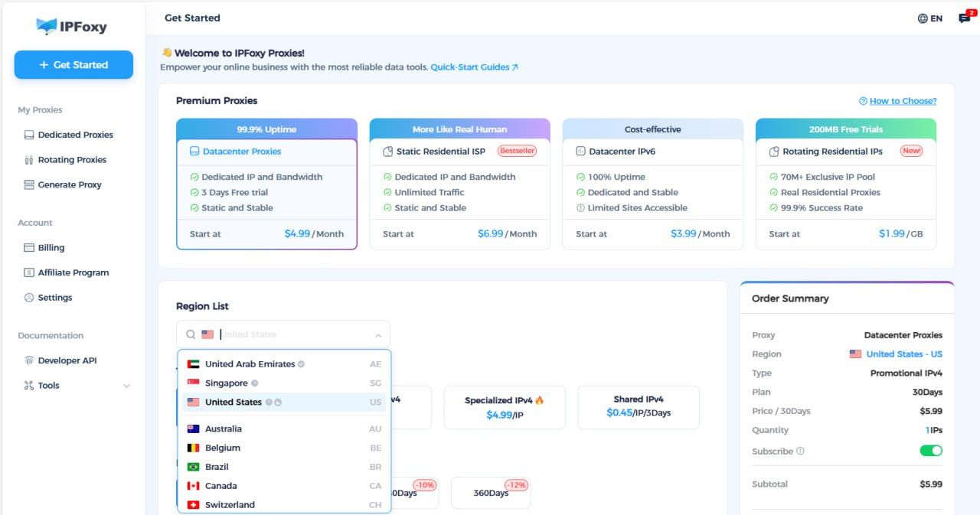Click the IPFoxy logo icon
Image resolution: width=980 pixels, height=515 pixels.
[47, 27]
